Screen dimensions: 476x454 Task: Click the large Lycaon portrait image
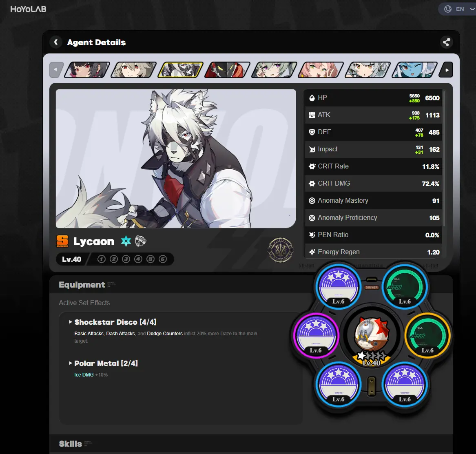pyautogui.click(x=176, y=159)
